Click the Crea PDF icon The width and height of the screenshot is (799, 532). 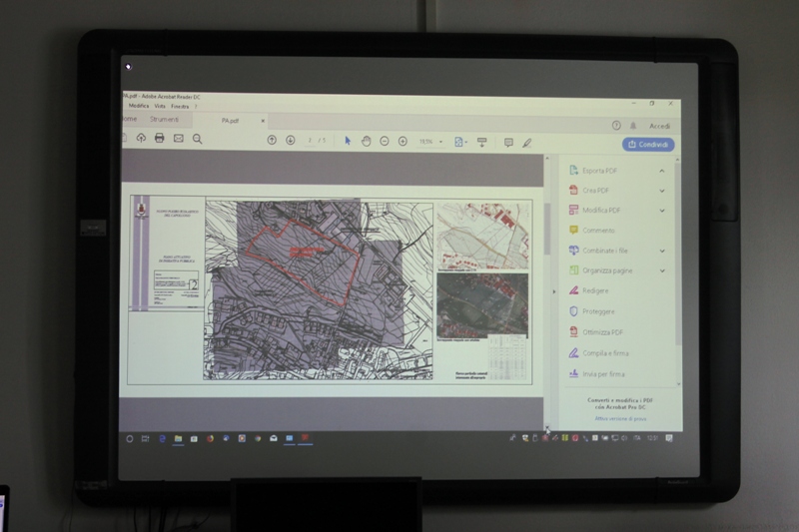click(x=573, y=190)
